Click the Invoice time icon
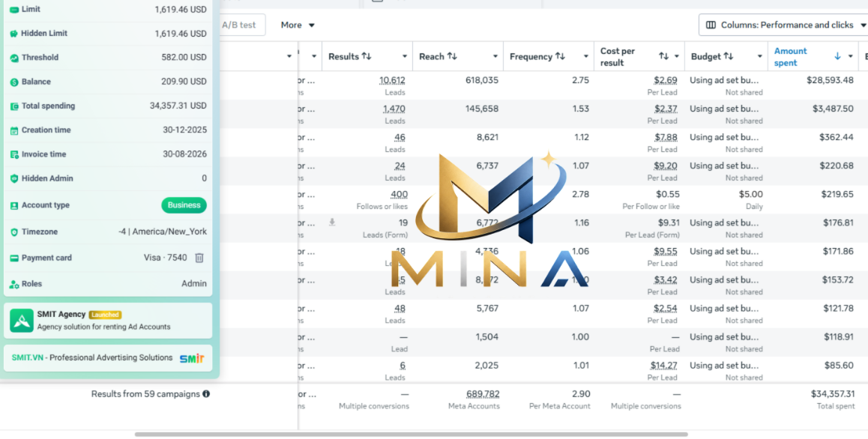This screenshot has height=439, width=868. point(14,154)
